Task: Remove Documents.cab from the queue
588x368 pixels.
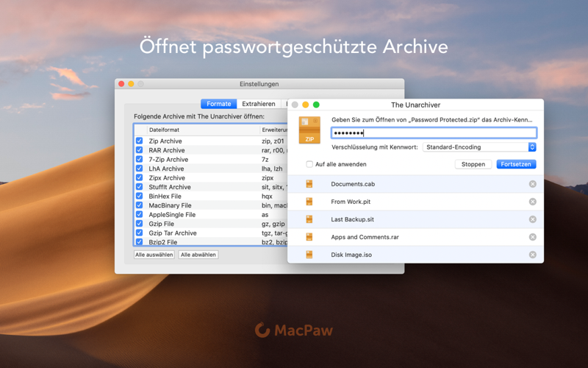Action: (532, 184)
